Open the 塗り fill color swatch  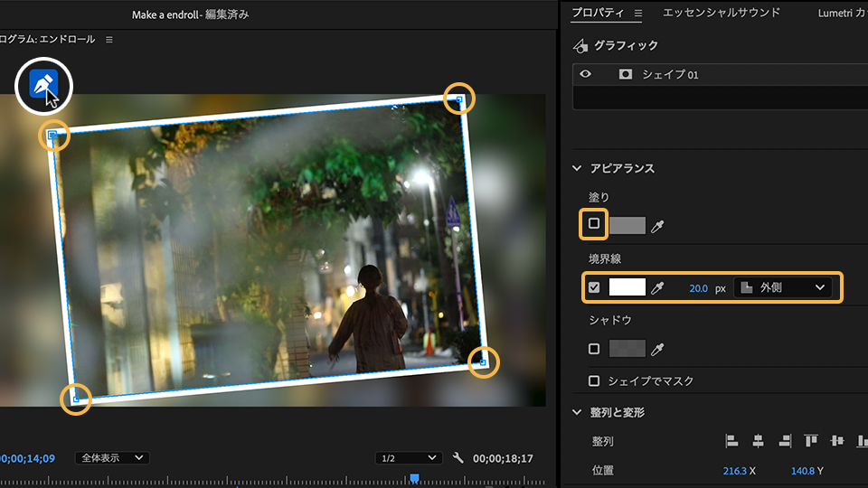627,226
